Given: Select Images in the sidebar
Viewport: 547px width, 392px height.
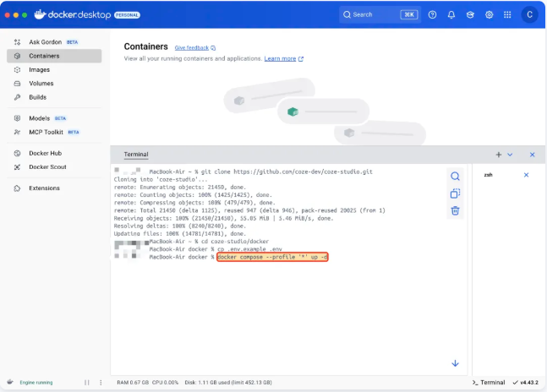Looking at the screenshot, I should (x=39, y=69).
